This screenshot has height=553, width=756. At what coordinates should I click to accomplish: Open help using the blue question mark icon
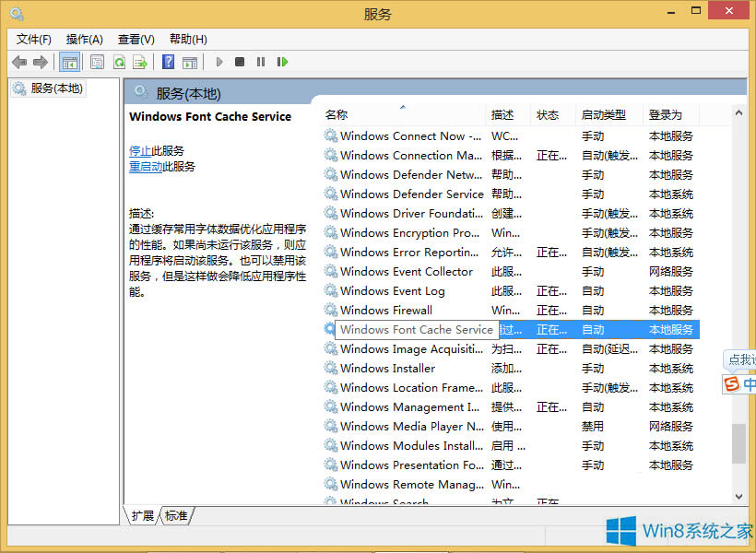point(168,62)
